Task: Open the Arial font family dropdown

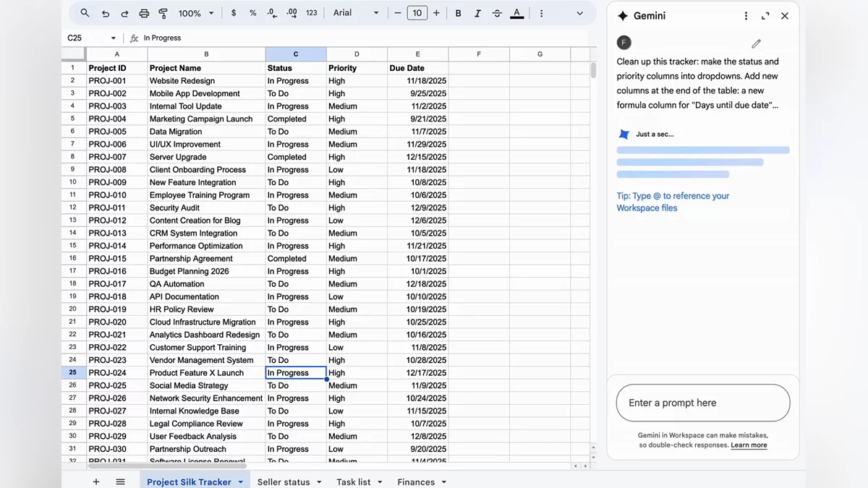Action: [356, 13]
